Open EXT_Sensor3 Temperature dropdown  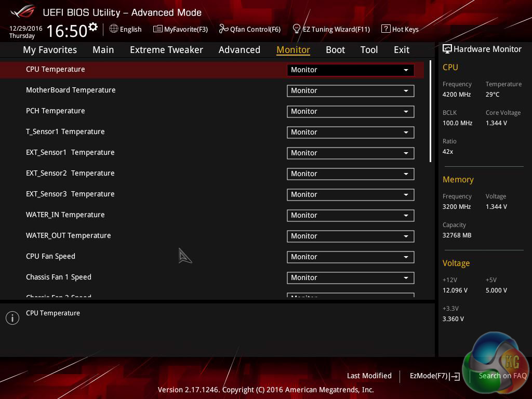[351, 195]
